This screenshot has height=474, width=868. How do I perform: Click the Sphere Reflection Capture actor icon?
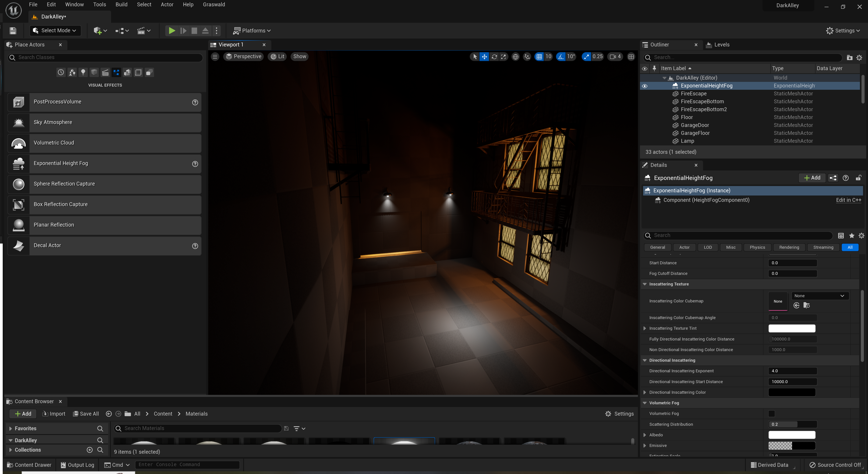click(x=18, y=184)
